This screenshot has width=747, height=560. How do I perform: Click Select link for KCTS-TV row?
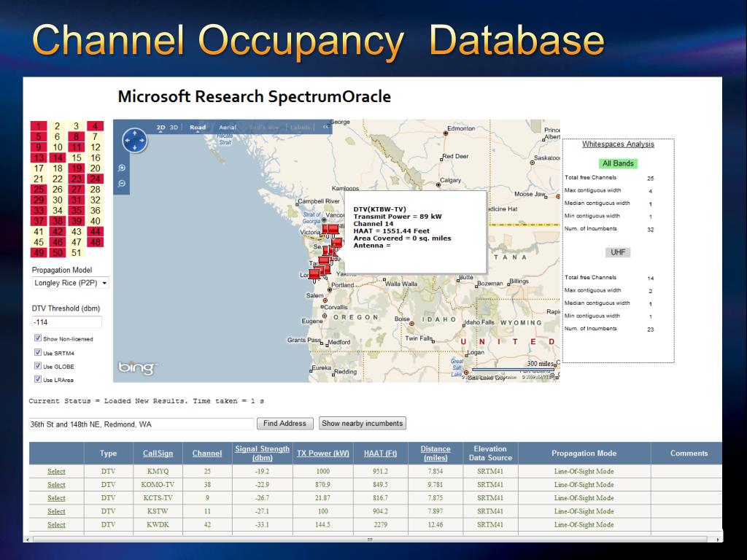click(56, 498)
